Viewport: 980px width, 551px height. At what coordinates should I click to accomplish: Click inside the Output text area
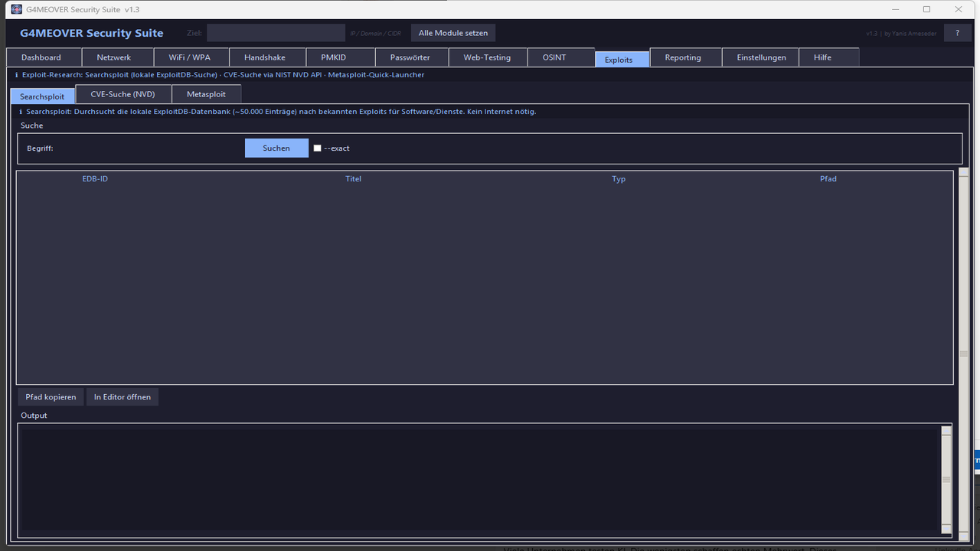pyautogui.click(x=479, y=480)
